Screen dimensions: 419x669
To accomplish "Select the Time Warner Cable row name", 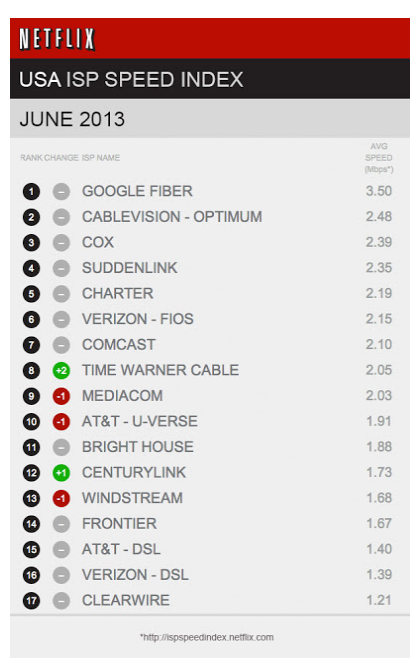I will coord(160,370).
